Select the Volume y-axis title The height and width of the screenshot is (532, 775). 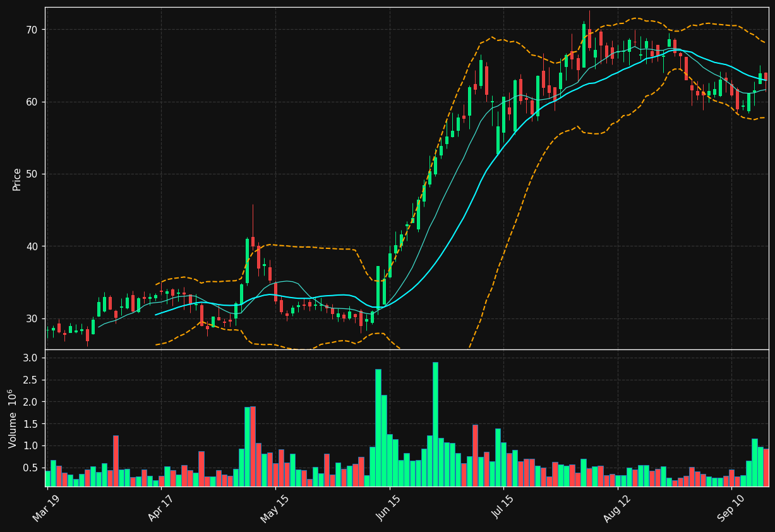coord(13,418)
